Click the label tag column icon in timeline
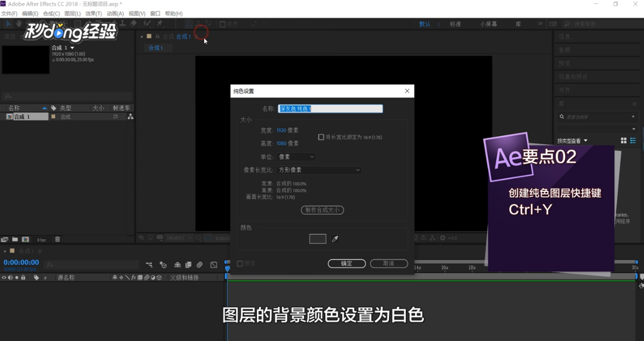 [36, 277]
